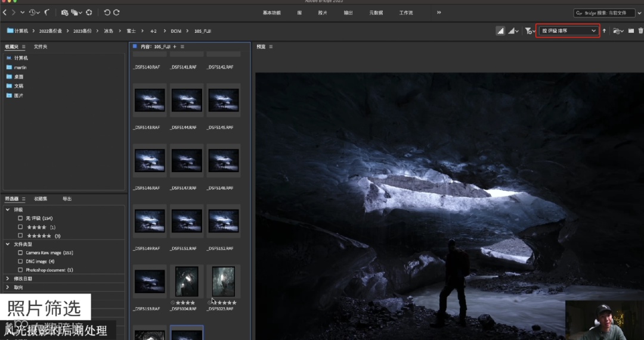The height and width of the screenshot is (340, 644).
Task: Collapse the 文件类型 filter section
Action: tap(7, 244)
